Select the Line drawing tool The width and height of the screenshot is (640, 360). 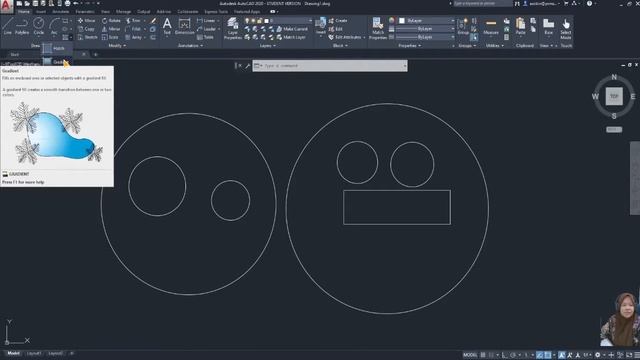[7, 26]
